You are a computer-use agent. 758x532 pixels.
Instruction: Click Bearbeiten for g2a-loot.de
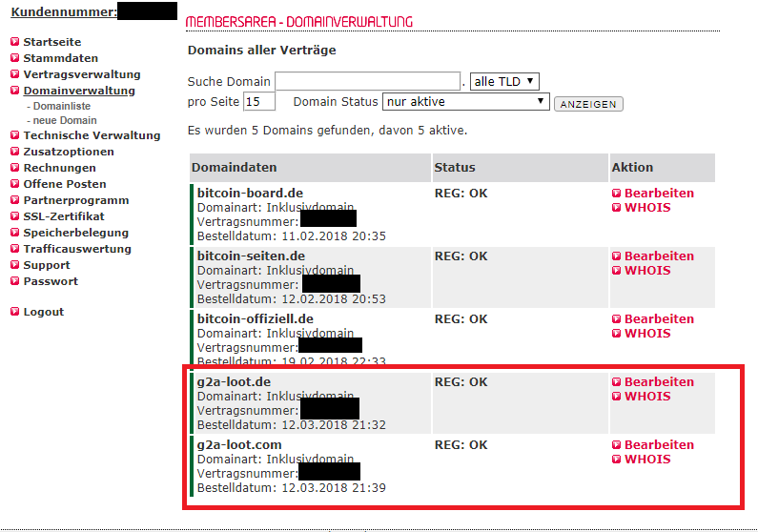(659, 382)
